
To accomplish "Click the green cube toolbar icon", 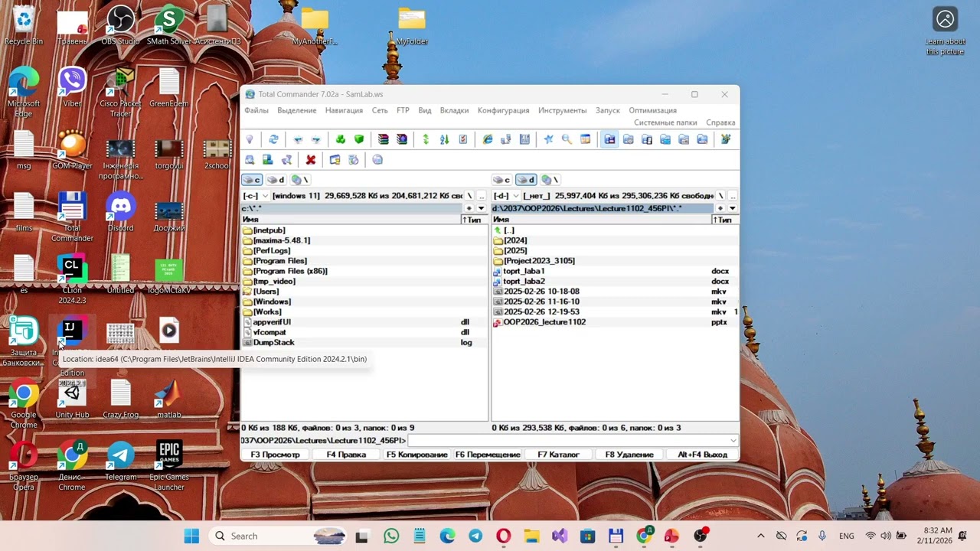I will [359, 139].
